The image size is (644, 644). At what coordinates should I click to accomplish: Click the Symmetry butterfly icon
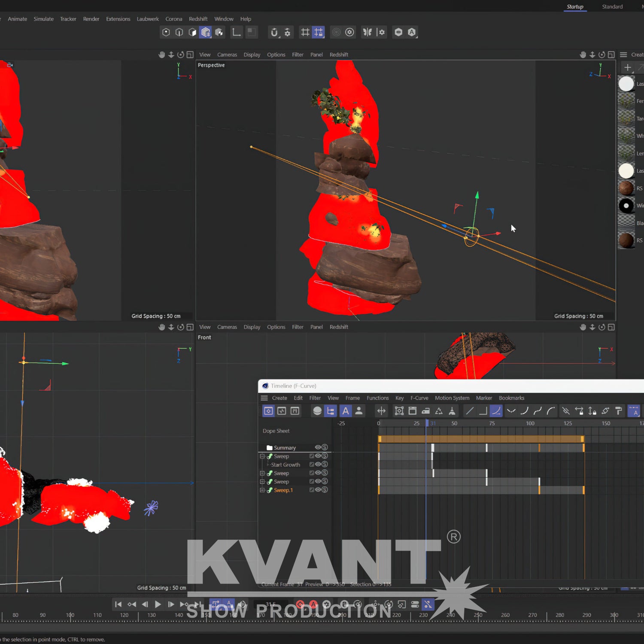coord(368,32)
